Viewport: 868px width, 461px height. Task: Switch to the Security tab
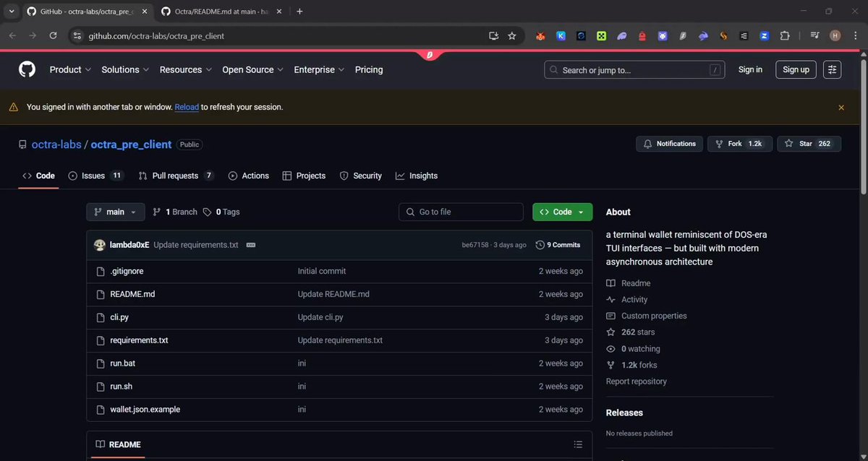click(360, 176)
